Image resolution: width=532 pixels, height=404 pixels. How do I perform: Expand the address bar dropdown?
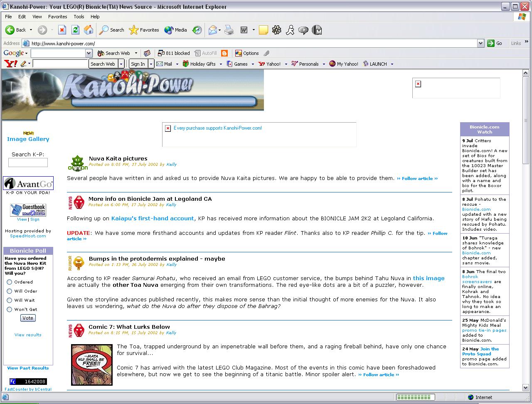[x=480, y=43]
